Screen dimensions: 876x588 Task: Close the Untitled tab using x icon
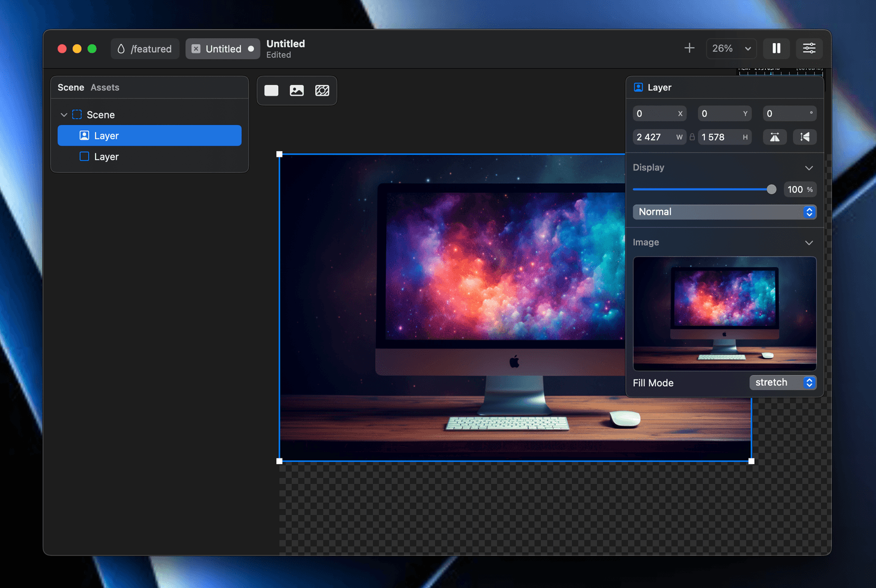click(x=196, y=49)
